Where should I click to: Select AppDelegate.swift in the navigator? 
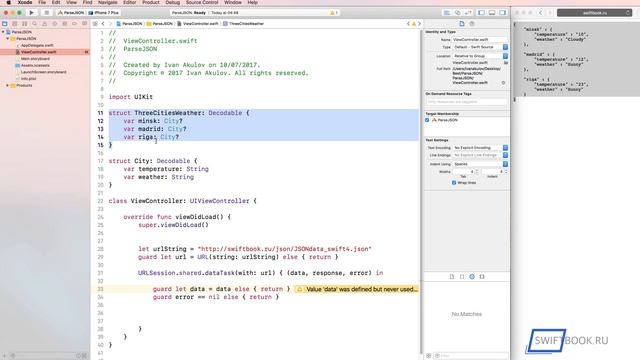pyautogui.click(x=37, y=45)
